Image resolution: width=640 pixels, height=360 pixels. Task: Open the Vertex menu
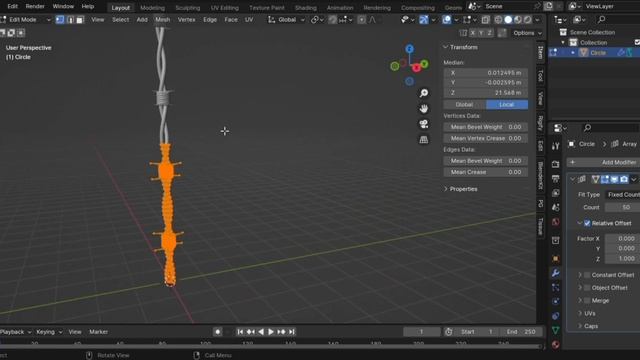coord(187,20)
